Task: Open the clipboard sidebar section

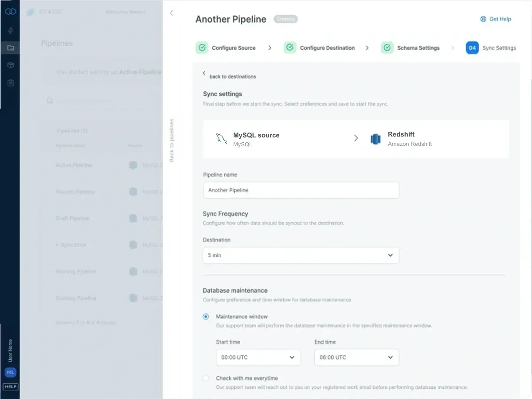Action: 11,83
